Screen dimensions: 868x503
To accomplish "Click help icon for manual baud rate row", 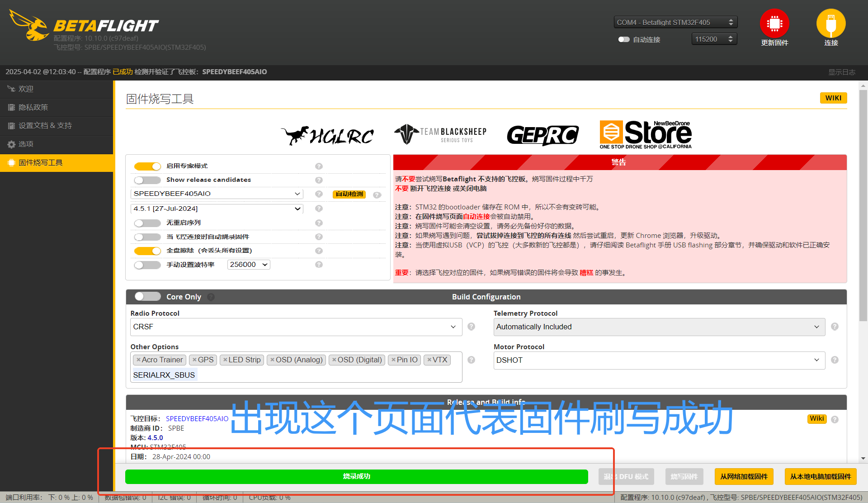I will 319,265.
